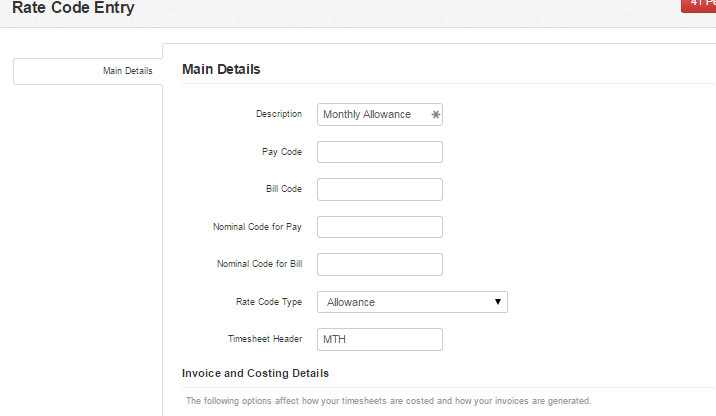Click the red button at top right

pos(698,5)
